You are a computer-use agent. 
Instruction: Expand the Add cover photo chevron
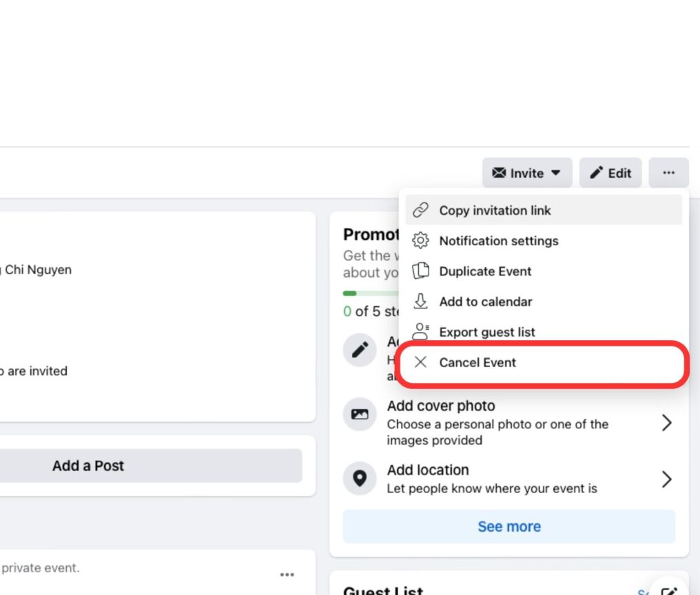coord(666,422)
